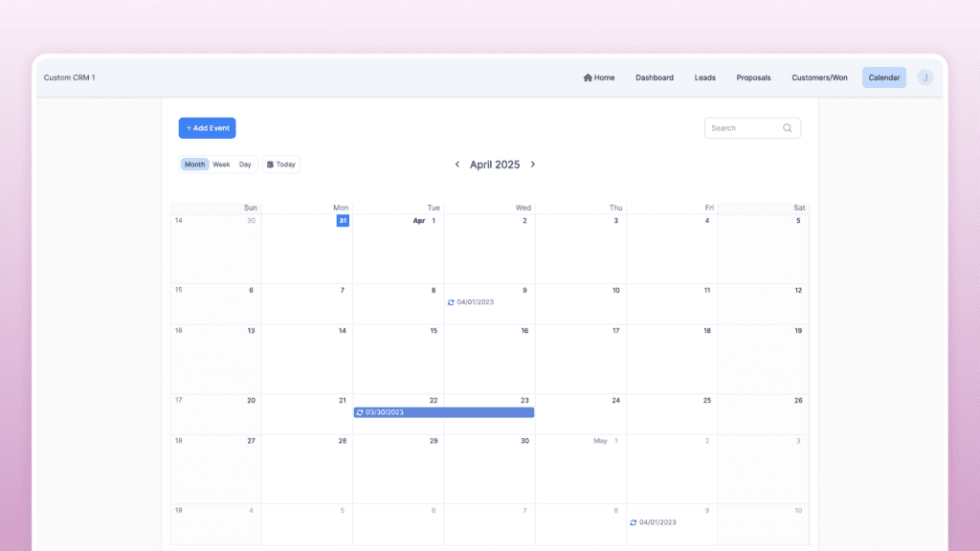Click the calendar icon inside the Today button
The height and width of the screenshot is (551, 980).
tap(270, 164)
